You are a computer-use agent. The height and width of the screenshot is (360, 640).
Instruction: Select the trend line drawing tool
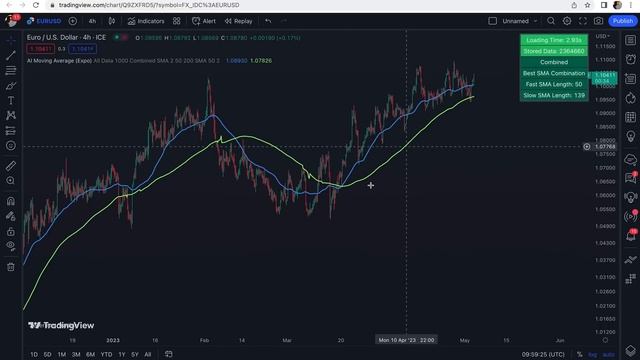11,55
